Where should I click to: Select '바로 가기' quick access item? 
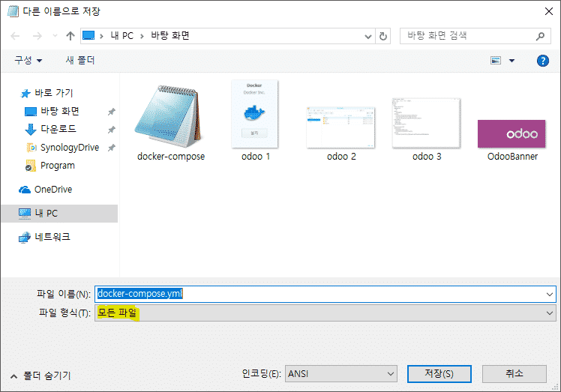54,93
